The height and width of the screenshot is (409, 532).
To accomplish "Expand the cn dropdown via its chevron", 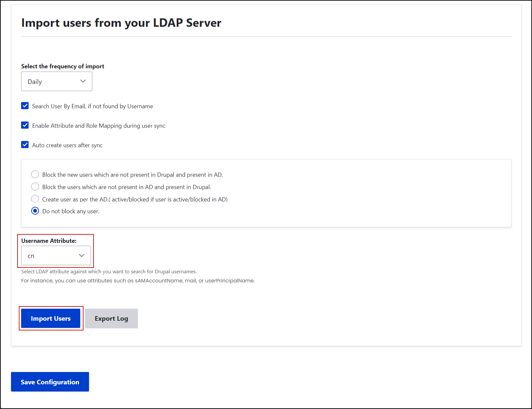I will pos(81,255).
